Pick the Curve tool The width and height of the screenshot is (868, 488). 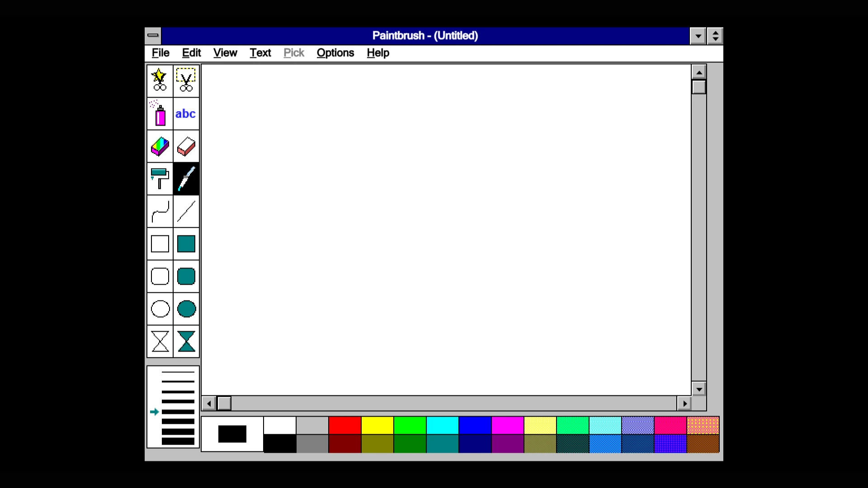160,211
